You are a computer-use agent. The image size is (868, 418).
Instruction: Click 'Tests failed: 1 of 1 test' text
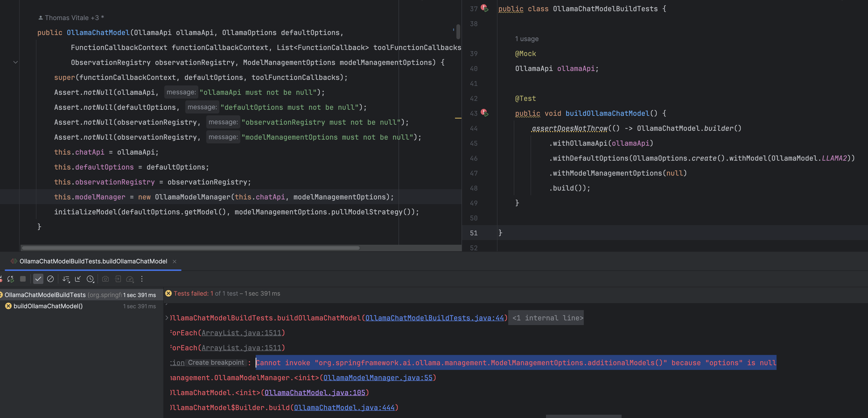pos(206,294)
